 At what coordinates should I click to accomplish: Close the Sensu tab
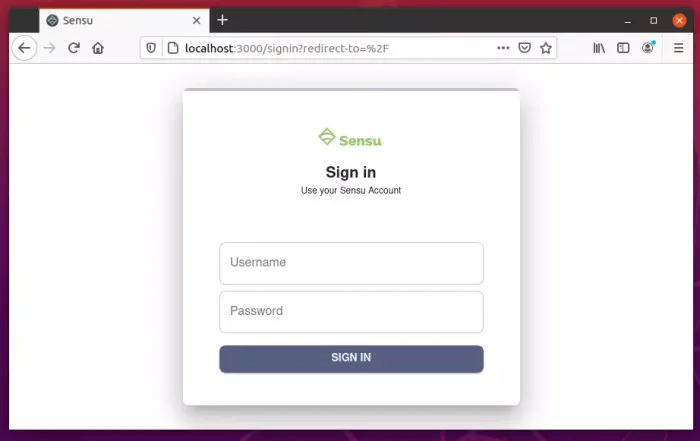point(196,21)
